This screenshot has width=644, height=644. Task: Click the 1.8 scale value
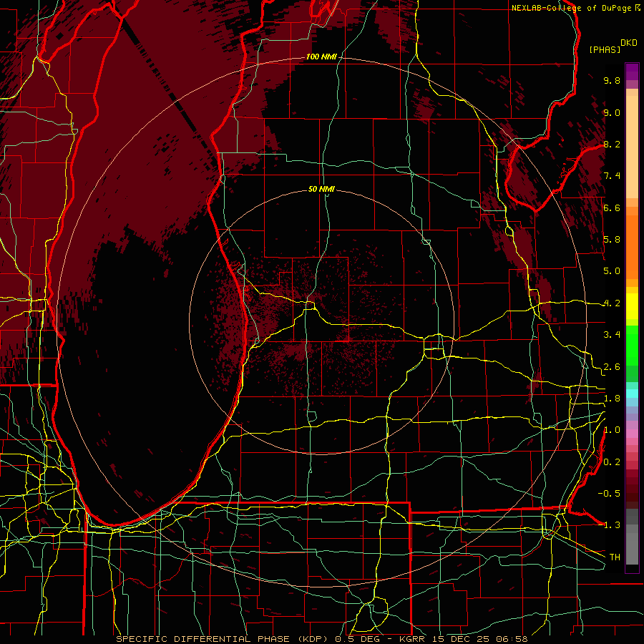point(612,399)
